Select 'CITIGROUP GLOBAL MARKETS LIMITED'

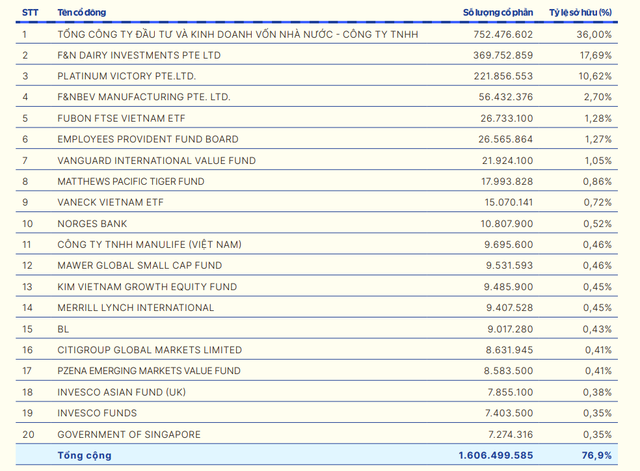pos(149,350)
